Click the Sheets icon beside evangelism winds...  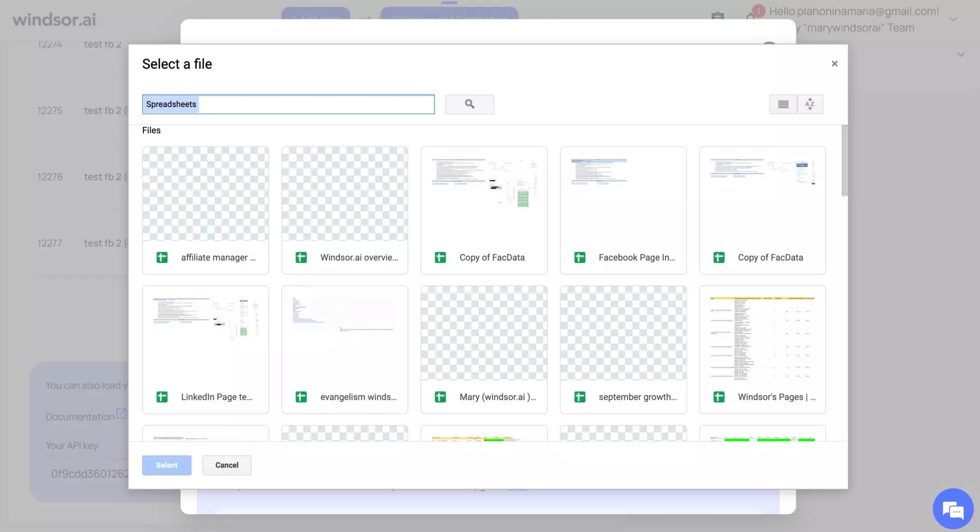(x=301, y=397)
